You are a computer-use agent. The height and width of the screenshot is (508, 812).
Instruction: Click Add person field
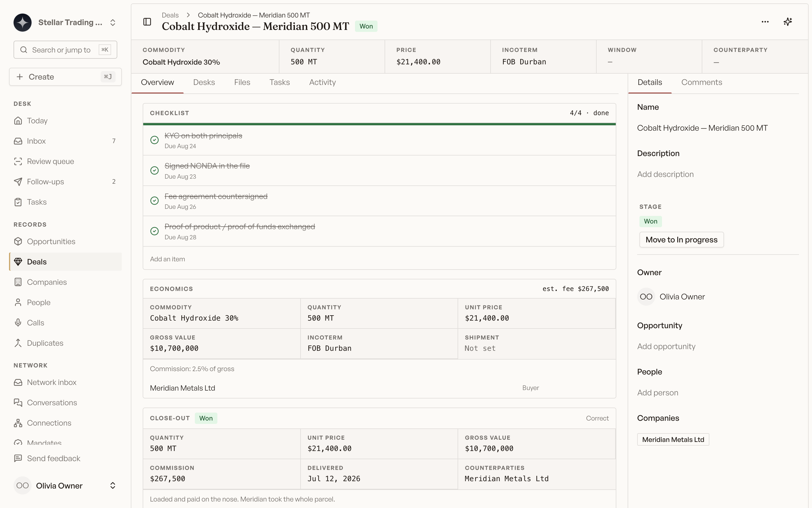(658, 393)
